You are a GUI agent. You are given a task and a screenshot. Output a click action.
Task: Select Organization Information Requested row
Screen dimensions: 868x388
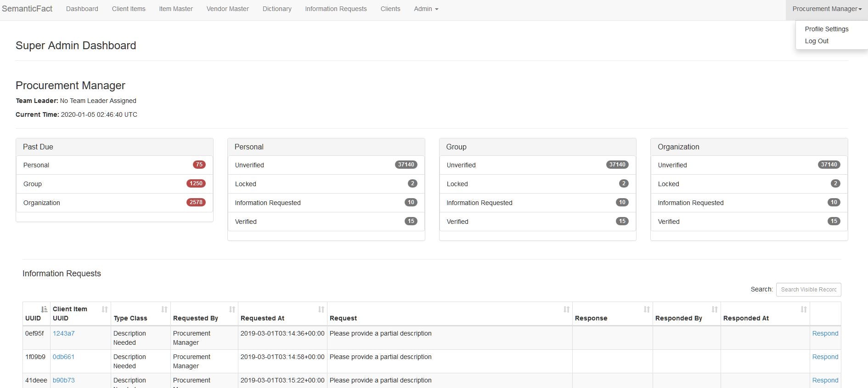[x=749, y=203]
